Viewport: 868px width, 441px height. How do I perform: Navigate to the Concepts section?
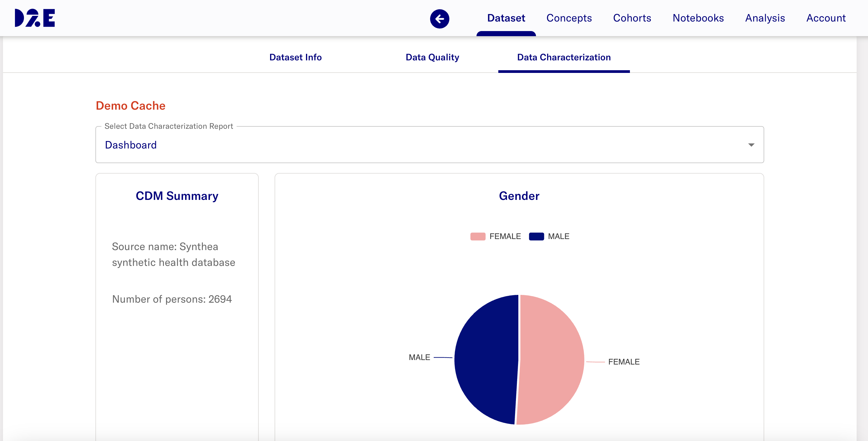pos(569,18)
